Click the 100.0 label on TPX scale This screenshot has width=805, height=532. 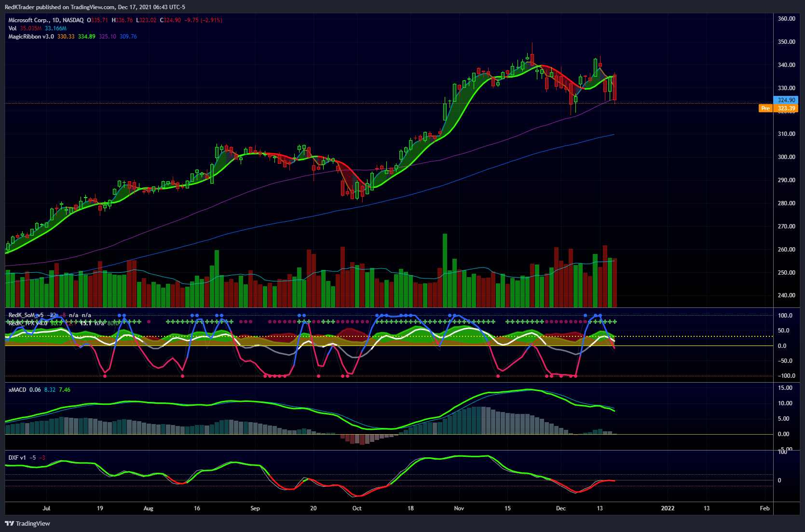click(785, 316)
